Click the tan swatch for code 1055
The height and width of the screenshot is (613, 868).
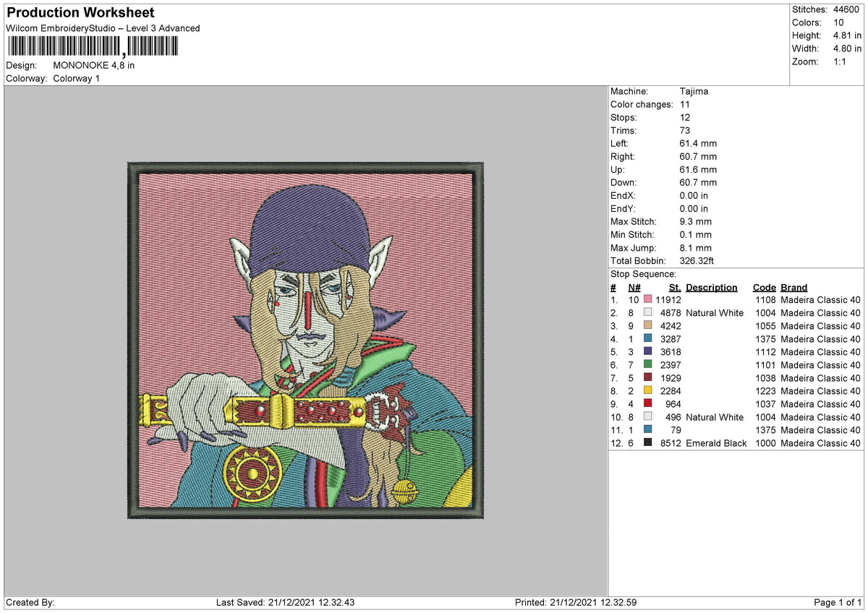pos(647,326)
